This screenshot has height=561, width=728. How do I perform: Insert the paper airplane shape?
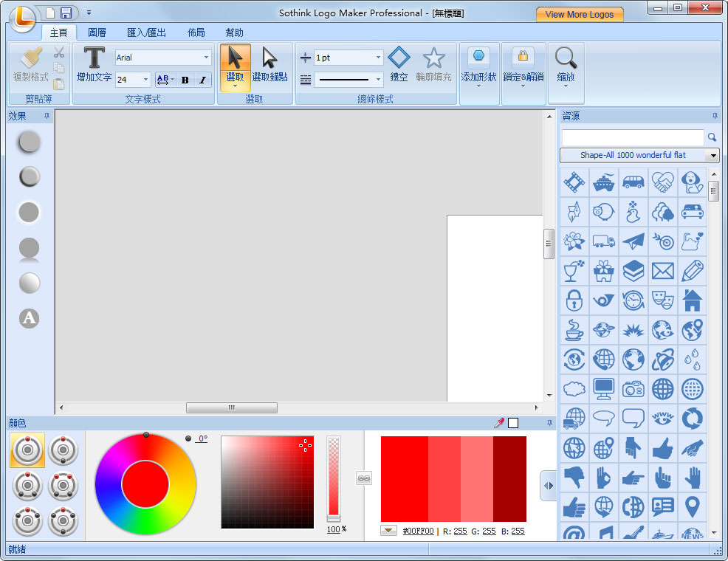(x=633, y=241)
